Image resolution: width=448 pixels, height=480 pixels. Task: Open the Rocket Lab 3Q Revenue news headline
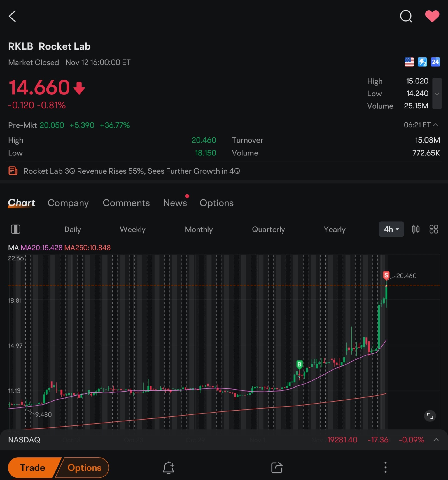pyautogui.click(x=132, y=171)
